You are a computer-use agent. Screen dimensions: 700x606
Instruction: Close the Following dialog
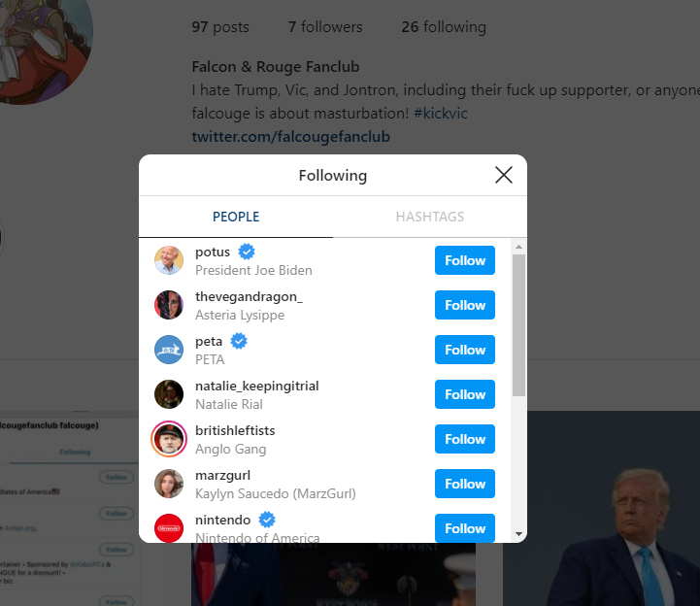[x=504, y=175]
